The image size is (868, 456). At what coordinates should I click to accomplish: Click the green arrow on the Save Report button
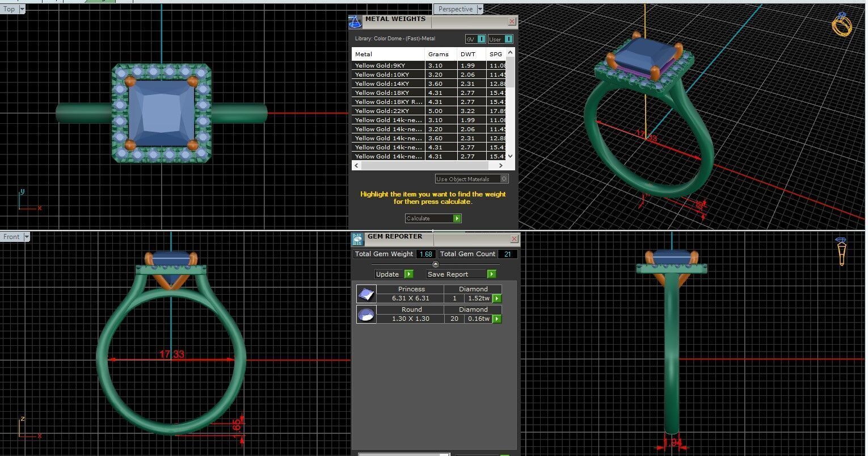491,274
